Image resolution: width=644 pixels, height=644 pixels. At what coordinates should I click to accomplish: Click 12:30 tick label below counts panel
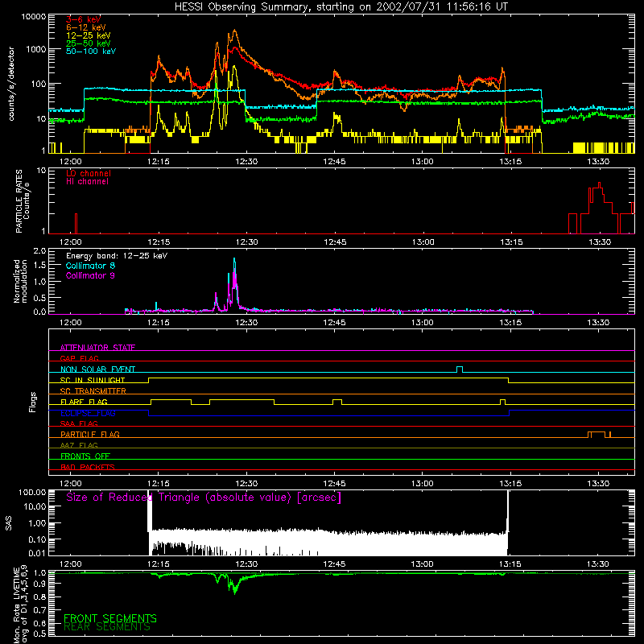pyautogui.click(x=246, y=162)
